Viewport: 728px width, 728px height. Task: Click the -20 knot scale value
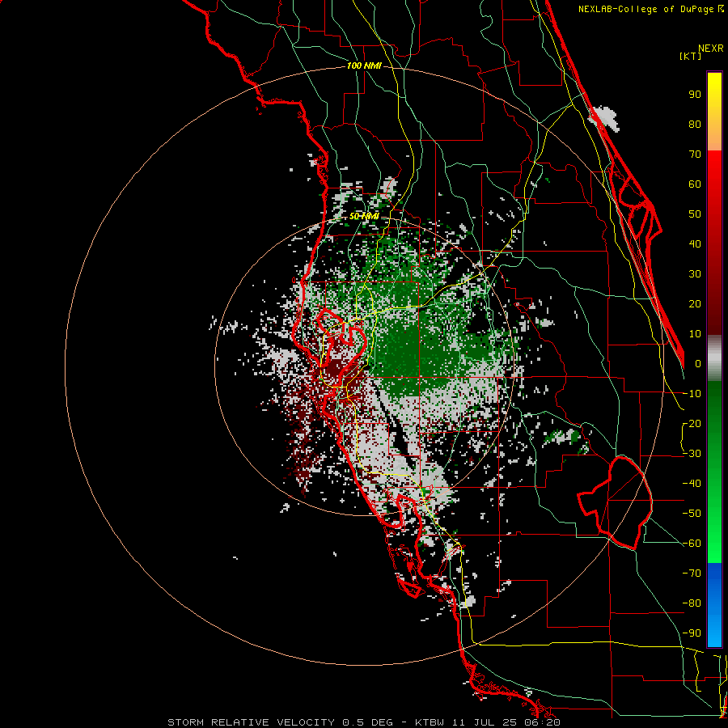coord(692,423)
